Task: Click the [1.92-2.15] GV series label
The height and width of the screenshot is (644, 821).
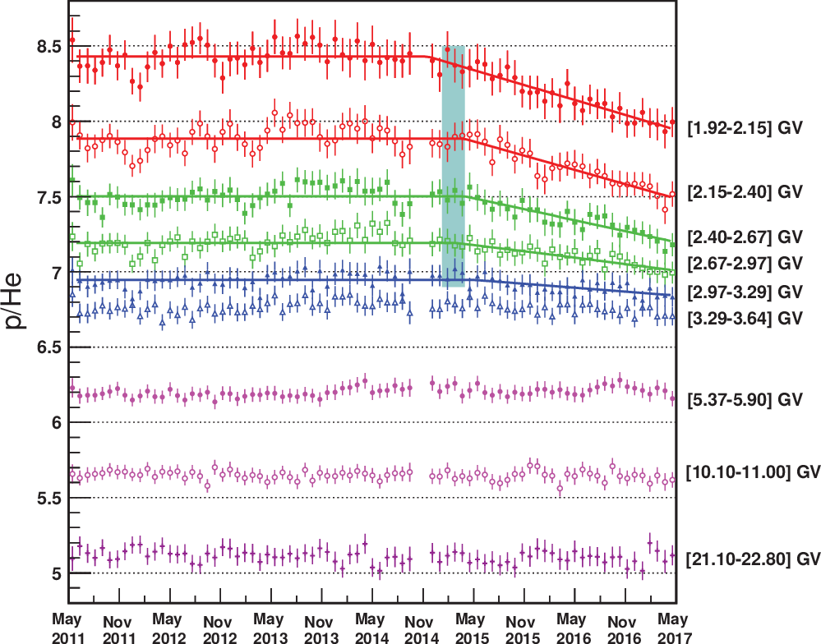Action: (745, 127)
